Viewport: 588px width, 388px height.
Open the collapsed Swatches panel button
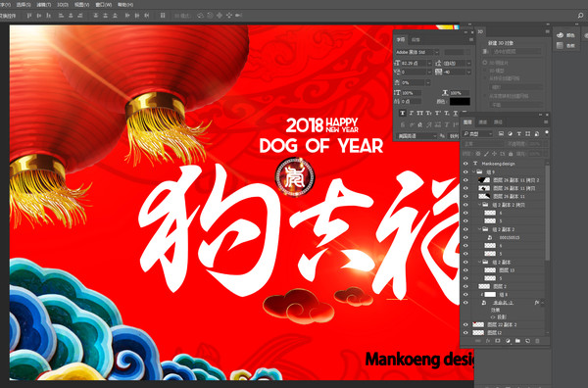click(x=565, y=45)
